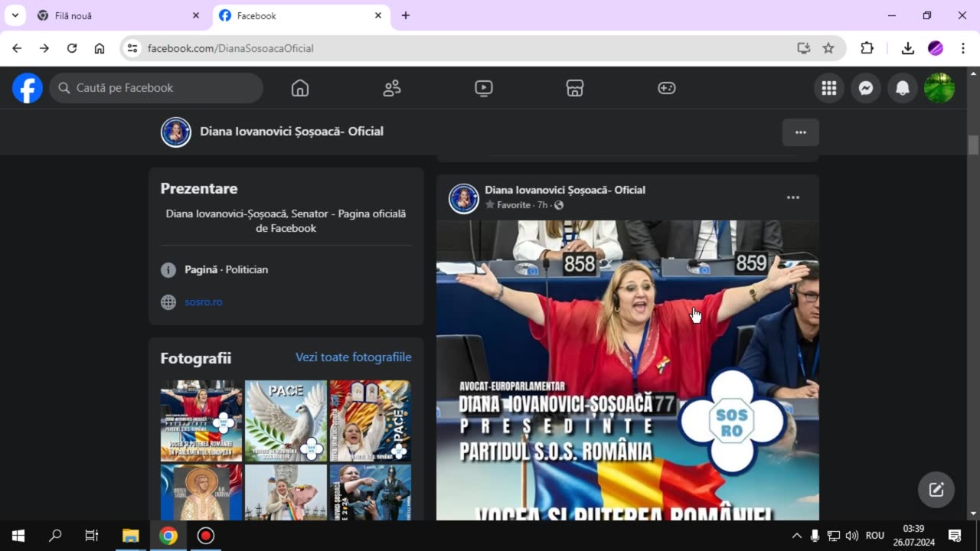Open Chrome downloads icon
The image size is (980, 551).
coord(908,48)
